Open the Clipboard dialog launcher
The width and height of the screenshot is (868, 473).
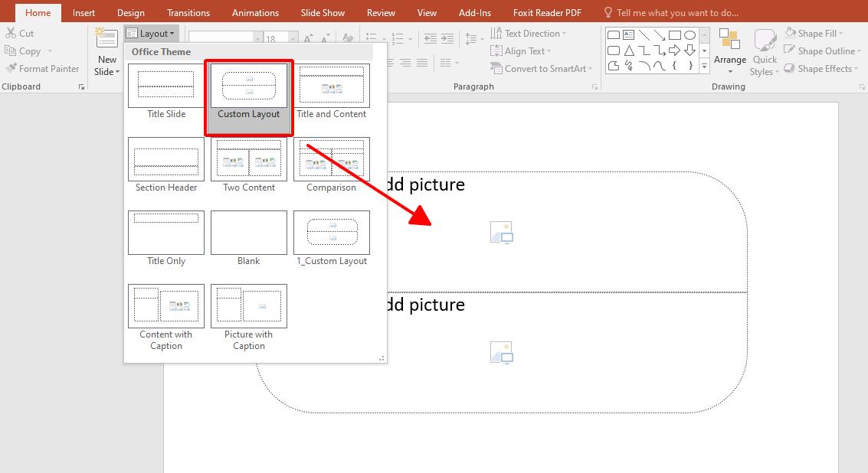[81, 86]
